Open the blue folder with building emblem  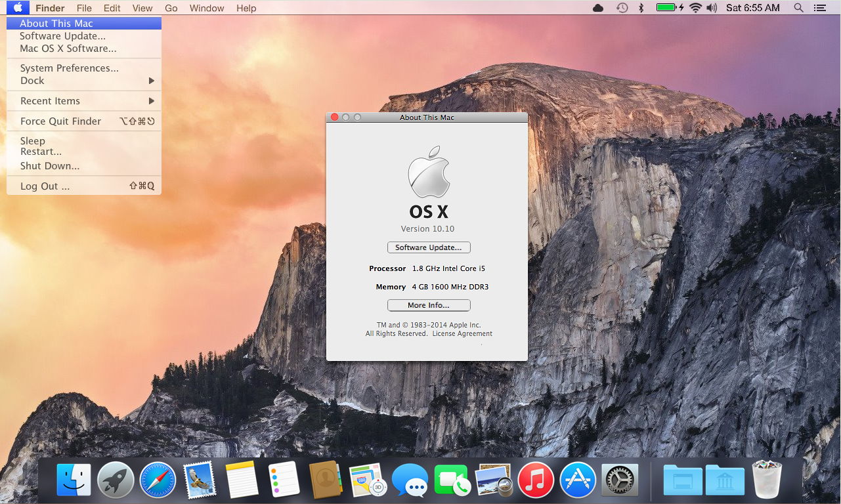coord(725,480)
